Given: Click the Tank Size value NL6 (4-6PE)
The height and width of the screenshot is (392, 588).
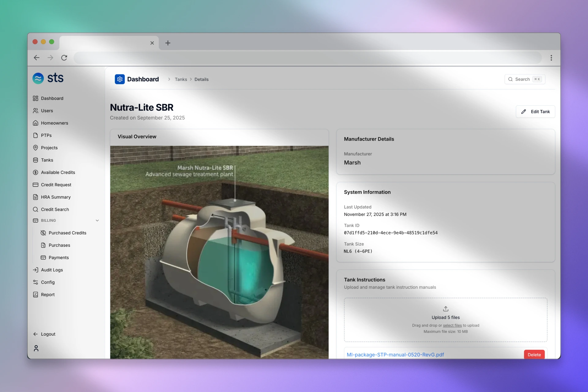Looking at the screenshot, I should click(x=358, y=251).
